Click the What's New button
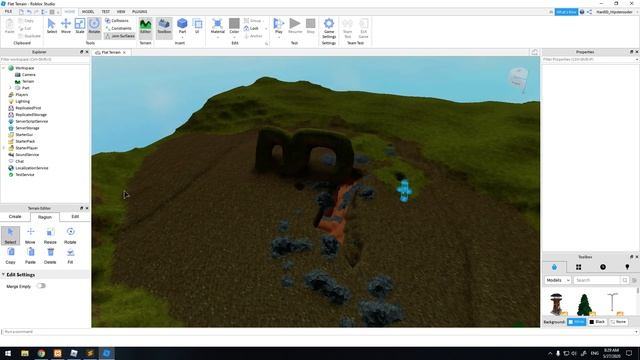 click(566, 12)
